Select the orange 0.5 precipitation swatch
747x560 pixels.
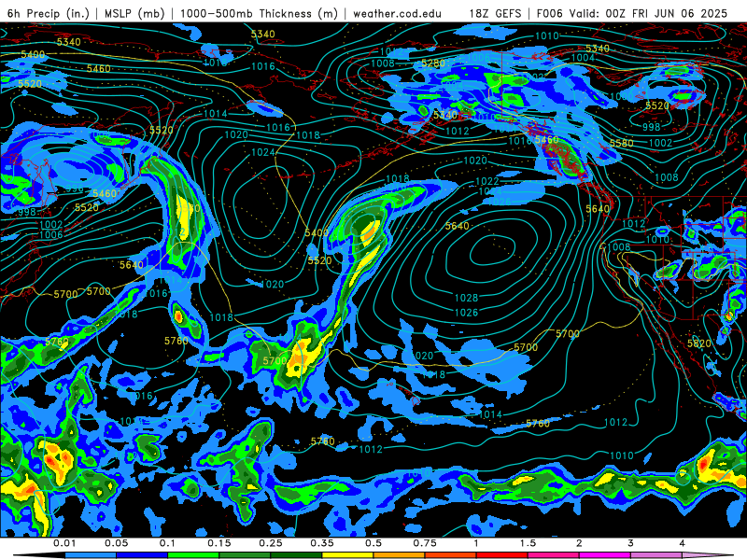[400, 555]
